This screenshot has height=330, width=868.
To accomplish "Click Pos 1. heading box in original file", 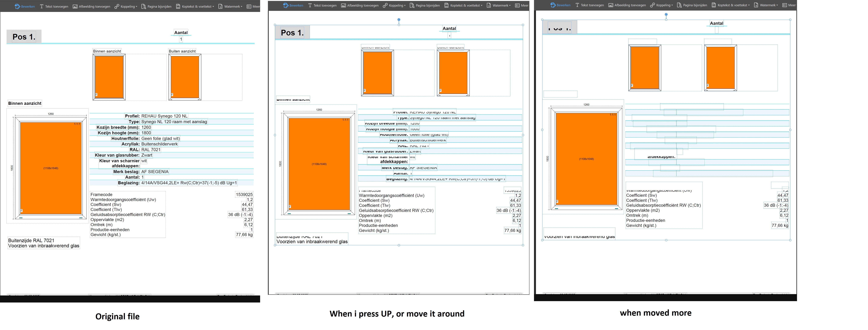I will click(24, 37).
